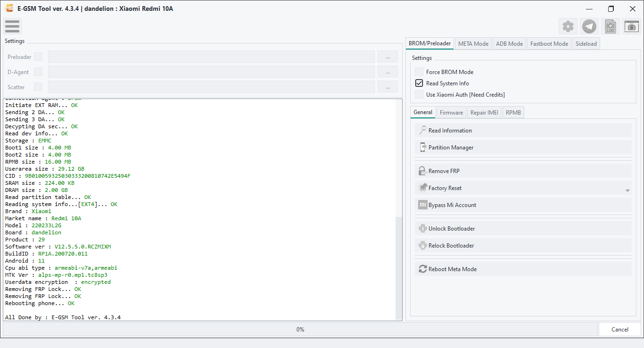Expand Factory Reset dropdown arrow
The width and height of the screenshot is (644, 348).
(x=627, y=191)
